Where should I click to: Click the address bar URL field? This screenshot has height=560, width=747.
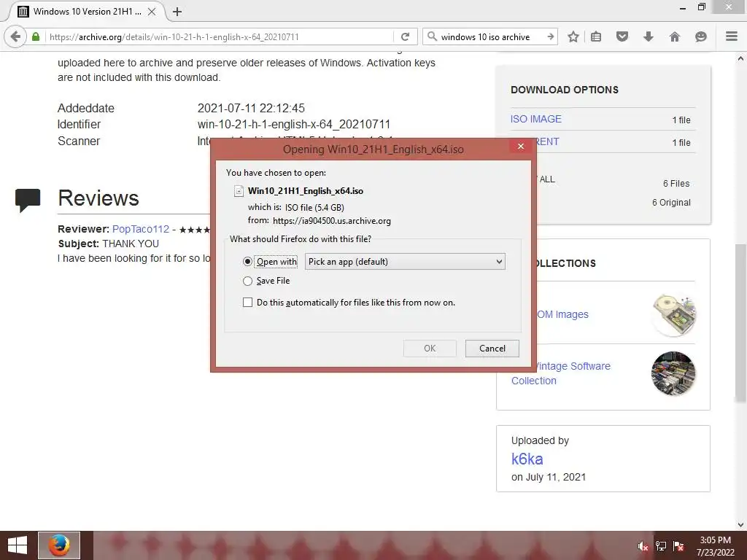219,36
